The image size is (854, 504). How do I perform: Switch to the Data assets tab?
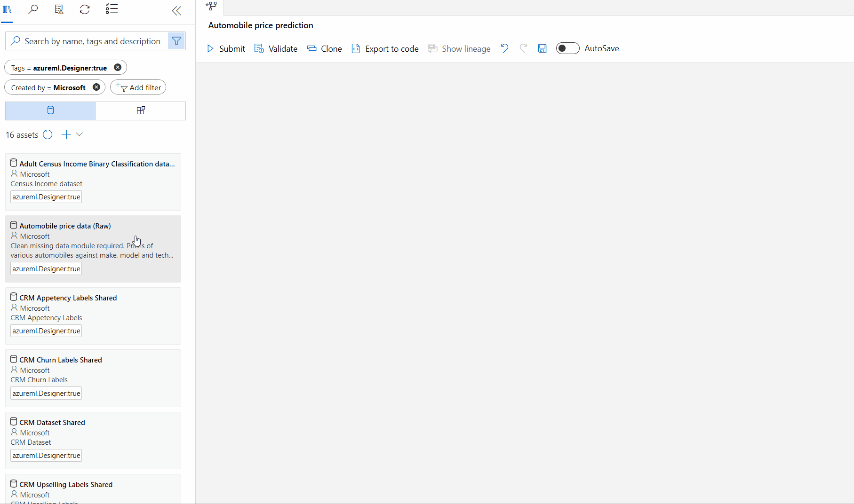point(50,110)
